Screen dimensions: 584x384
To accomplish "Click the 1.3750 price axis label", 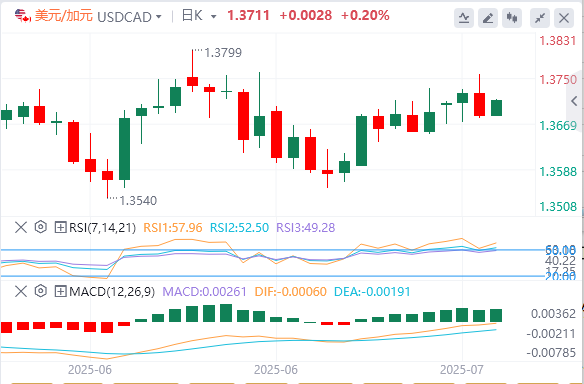I will (558, 80).
